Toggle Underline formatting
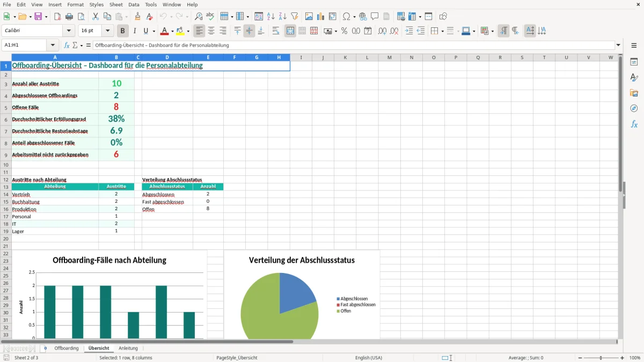 point(145,31)
